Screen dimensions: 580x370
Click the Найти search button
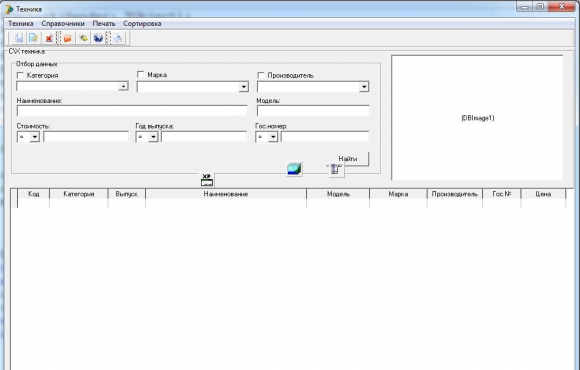coord(348,159)
